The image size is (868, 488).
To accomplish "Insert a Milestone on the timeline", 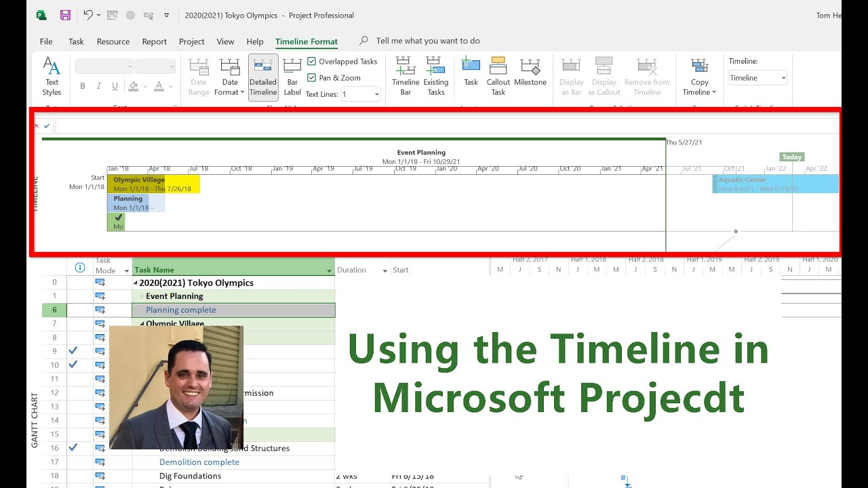I will pos(530,71).
